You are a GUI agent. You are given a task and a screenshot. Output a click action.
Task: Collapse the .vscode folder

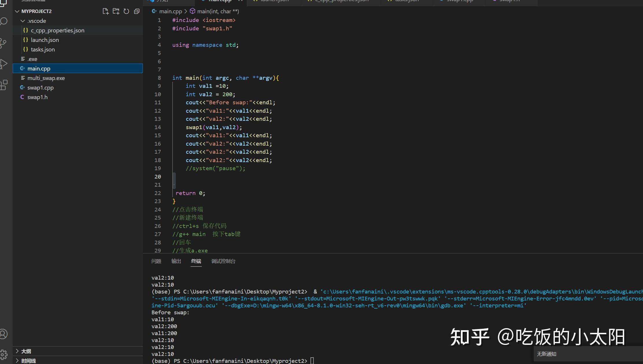(x=23, y=21)
